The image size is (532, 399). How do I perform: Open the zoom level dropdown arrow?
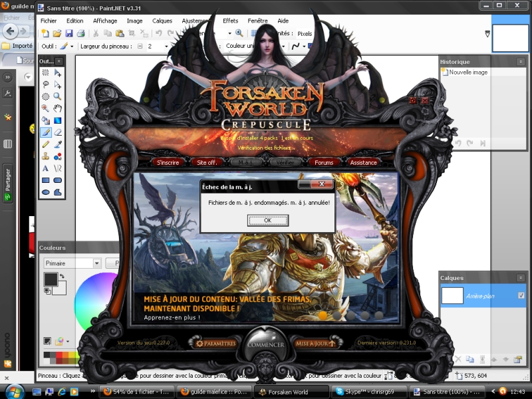[x=229, y=33]
